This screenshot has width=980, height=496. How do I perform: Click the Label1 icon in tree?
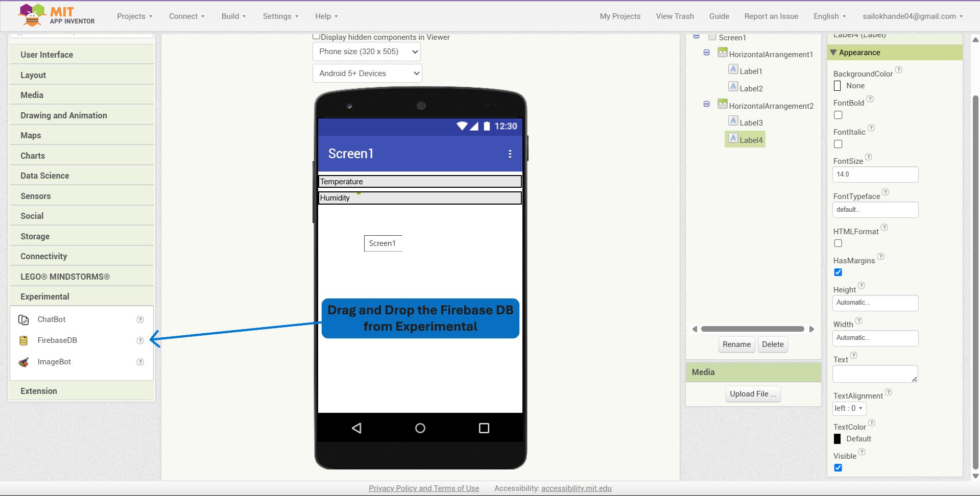[x=733, y=69]
